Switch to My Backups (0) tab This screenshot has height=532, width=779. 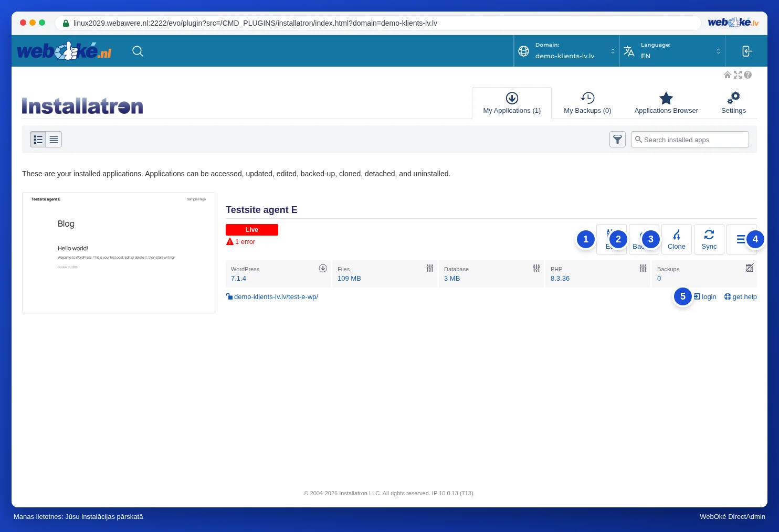[587, 103]
